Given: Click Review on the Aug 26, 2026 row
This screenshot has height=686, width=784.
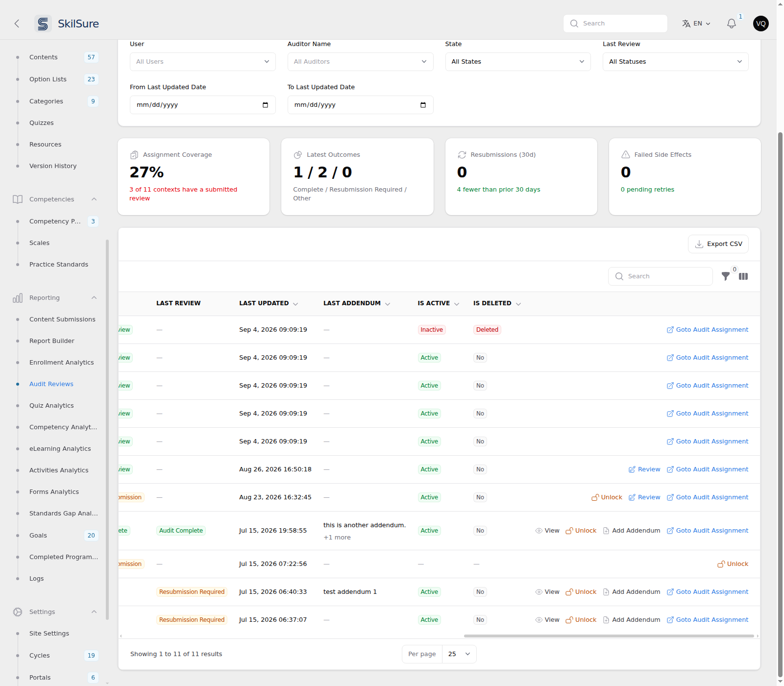Looking at the screenshot, I should point(644,469).
